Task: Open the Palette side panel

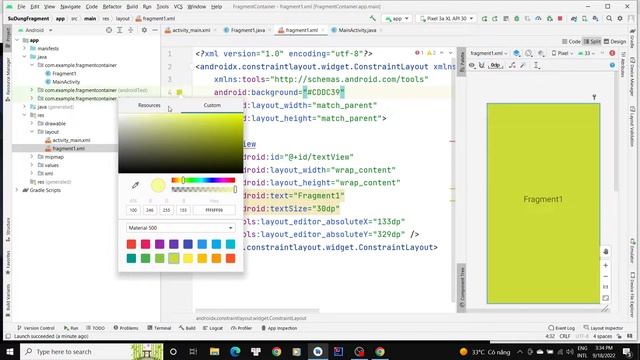Action: coord(462,62)
